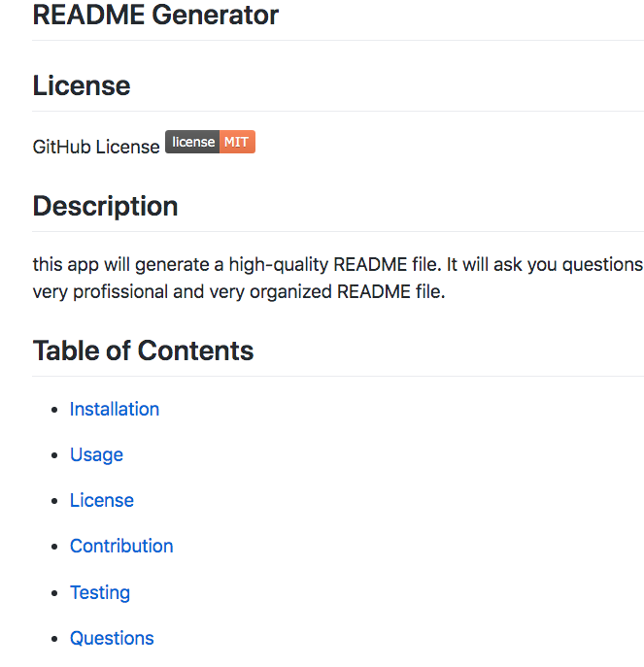Click the bullet point beside Questions
The height and width of the screenshot is (667, 644).
coord(55,639)
